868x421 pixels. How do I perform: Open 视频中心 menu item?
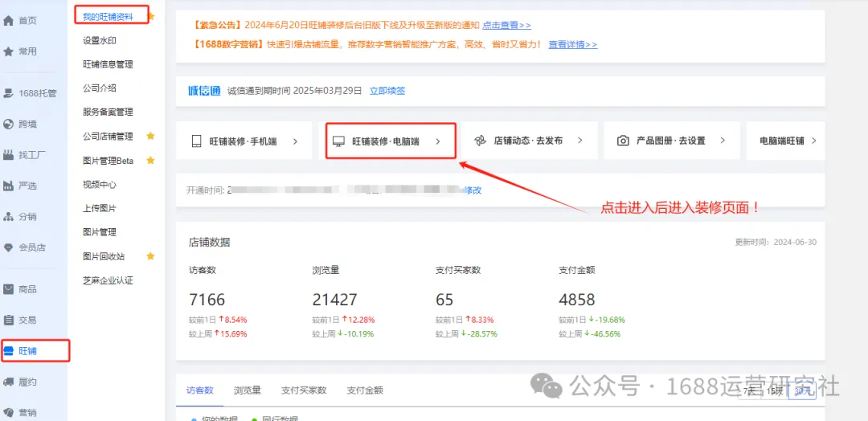(x=100, y=184)
